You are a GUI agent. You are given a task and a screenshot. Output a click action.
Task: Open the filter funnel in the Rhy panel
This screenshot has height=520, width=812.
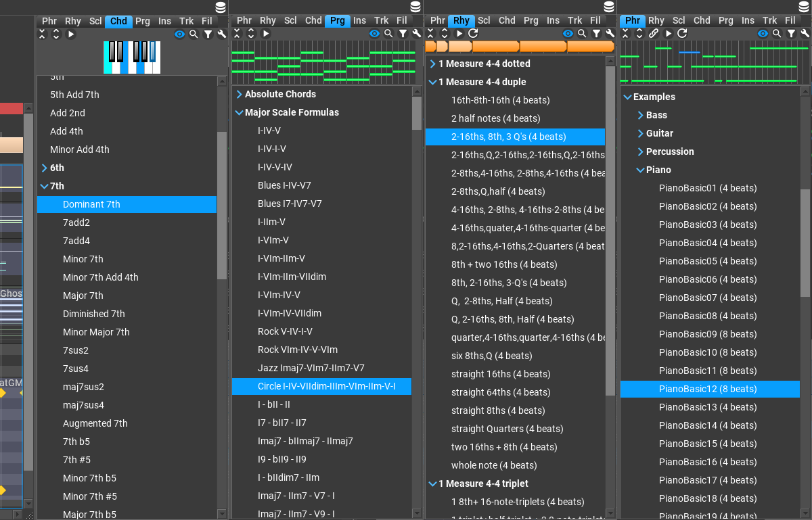(x=596, y=33)
